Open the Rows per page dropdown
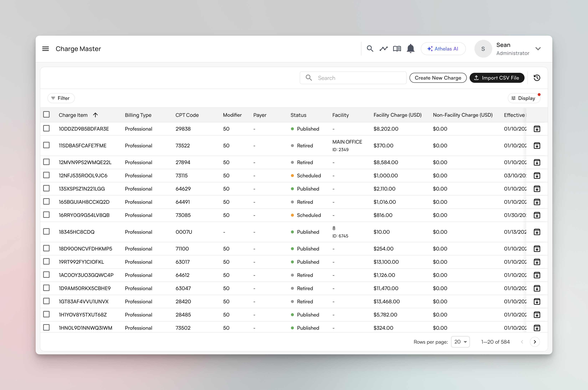 coord(460,342)
